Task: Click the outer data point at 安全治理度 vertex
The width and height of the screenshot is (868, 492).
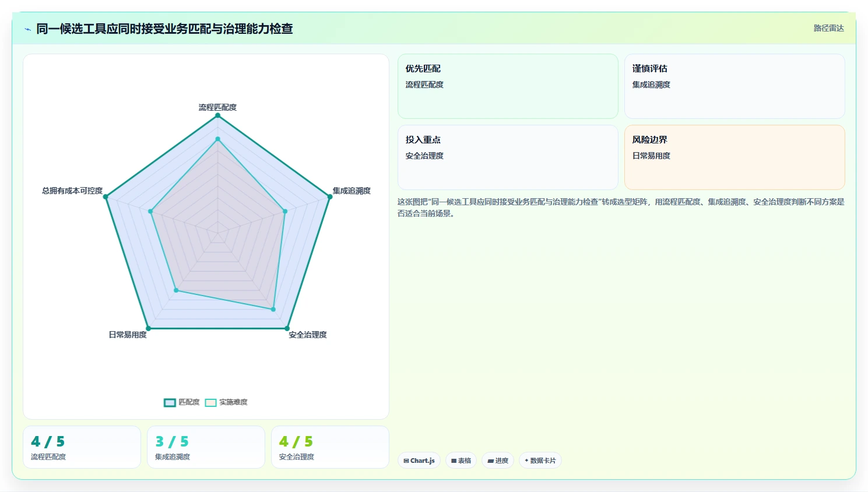Action: coord(287,328)
